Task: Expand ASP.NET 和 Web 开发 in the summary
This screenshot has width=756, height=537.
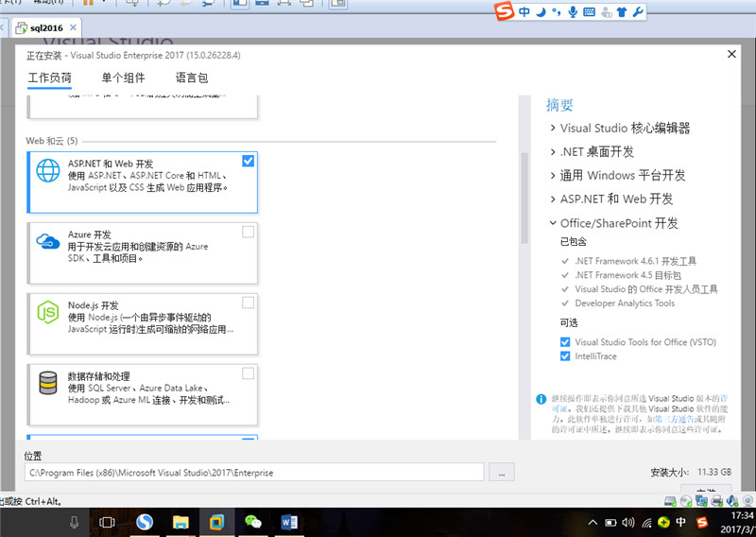Action: click(553, 199)
